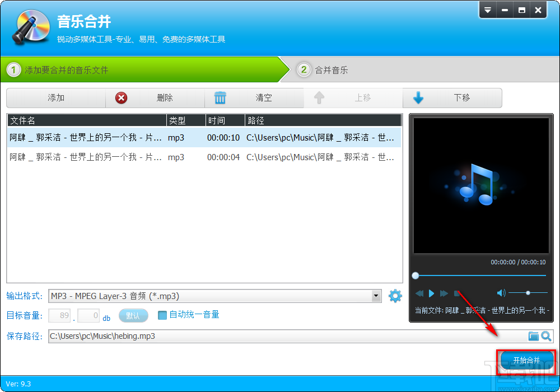Click the rewind button in the player
The height and width of the screenshot is (392, 560).
click(x=419, y=293)
